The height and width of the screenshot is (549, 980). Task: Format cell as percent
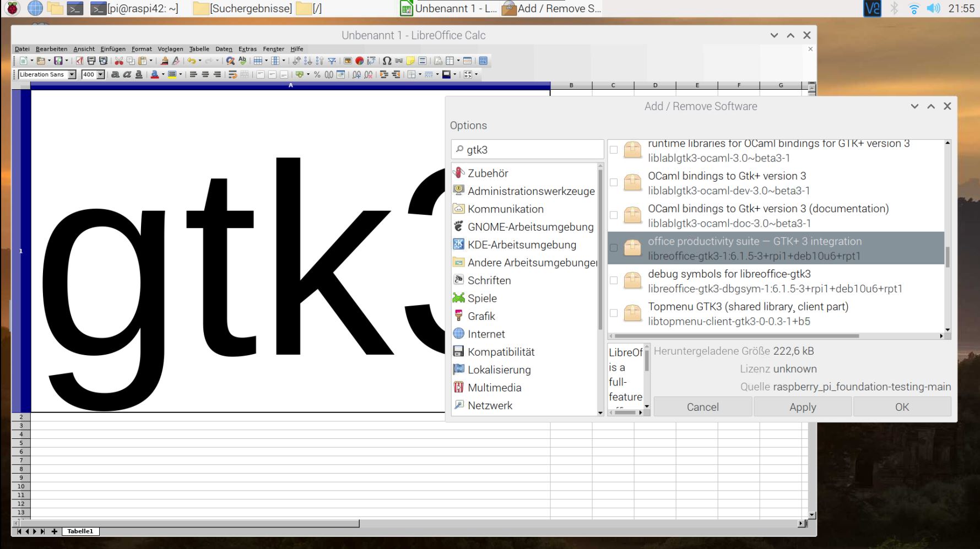317,74
